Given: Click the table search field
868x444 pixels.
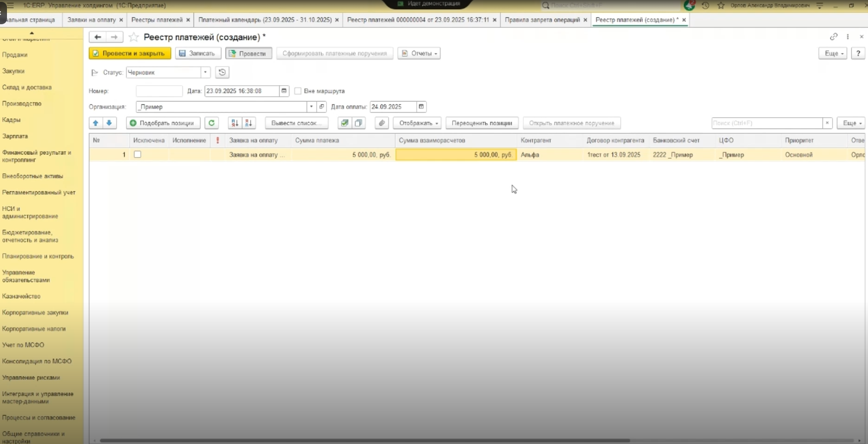Looking at the screenshot, I should [x=767, y=123].
